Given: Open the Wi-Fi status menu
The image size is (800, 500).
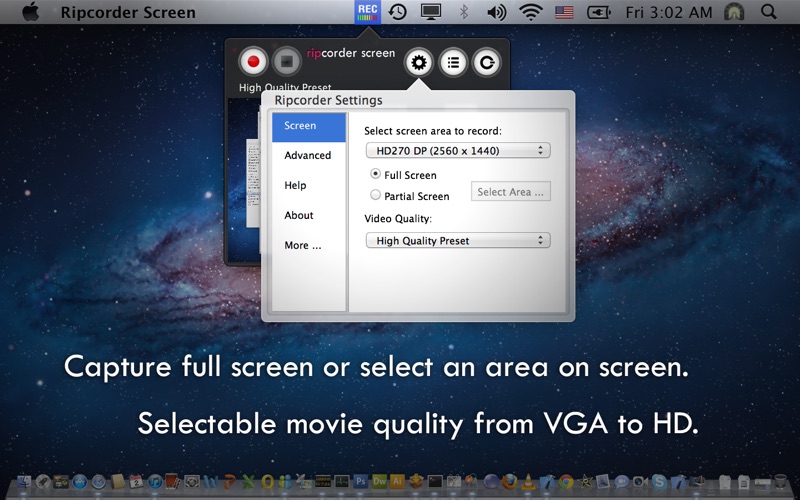Looking at the screenshot, I should pos(531,12).
